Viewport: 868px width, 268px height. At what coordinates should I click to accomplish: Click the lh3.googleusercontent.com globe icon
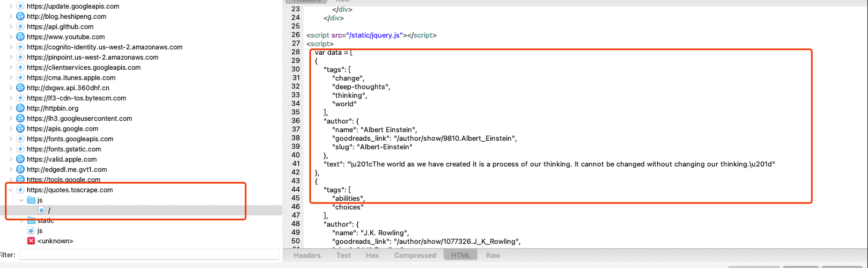pyautogui.click(x=20, y=119)
